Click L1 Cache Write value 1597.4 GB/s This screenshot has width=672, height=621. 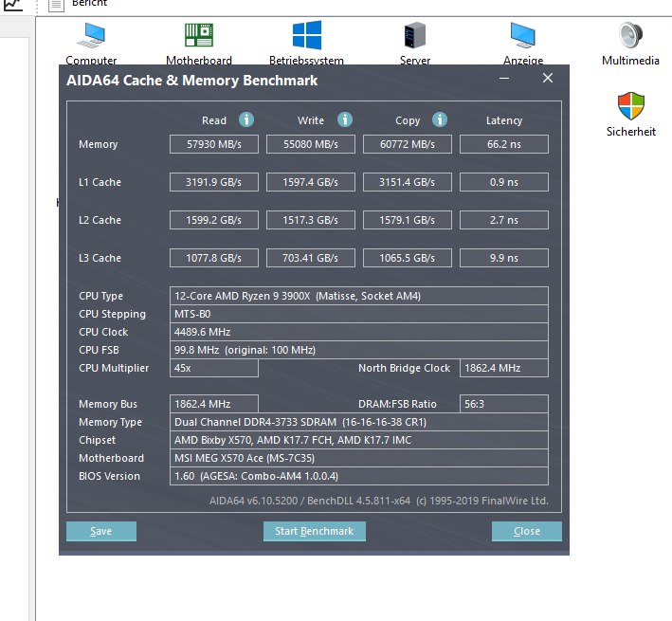311,182
